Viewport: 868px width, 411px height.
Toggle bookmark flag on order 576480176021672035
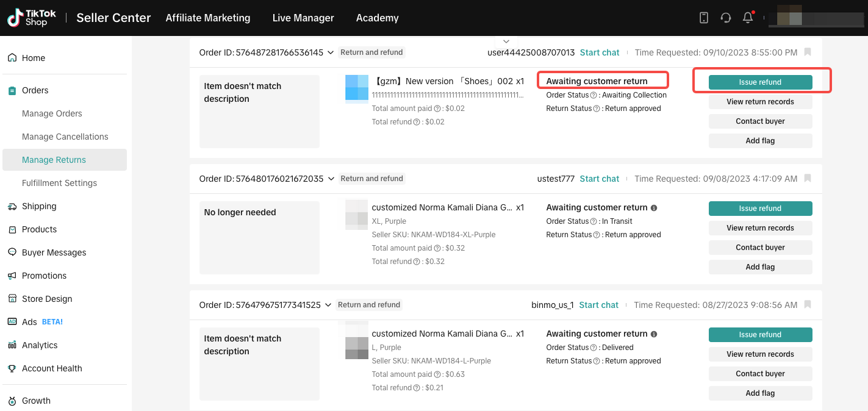coord(808,179)
